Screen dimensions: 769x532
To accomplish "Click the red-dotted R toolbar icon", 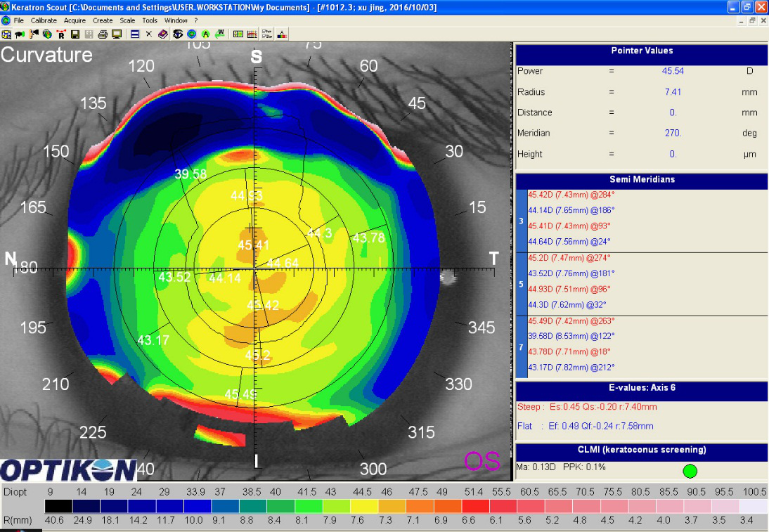I will pos(61,34).
